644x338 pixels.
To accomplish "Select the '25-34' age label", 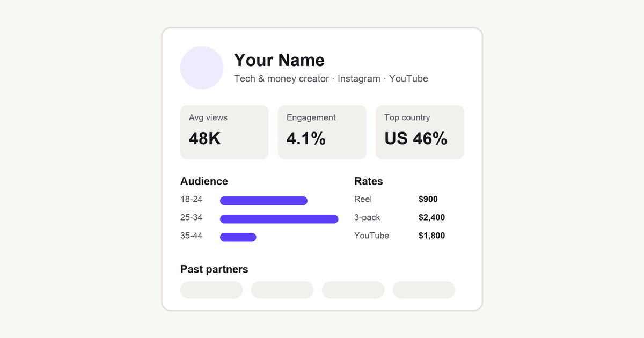I will point(192,218).
